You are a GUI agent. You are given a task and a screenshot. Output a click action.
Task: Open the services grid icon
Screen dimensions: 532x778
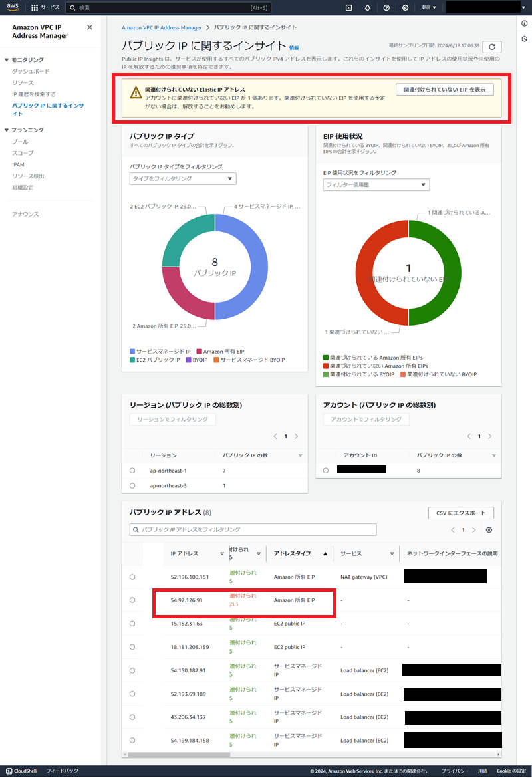pos(34,7)
